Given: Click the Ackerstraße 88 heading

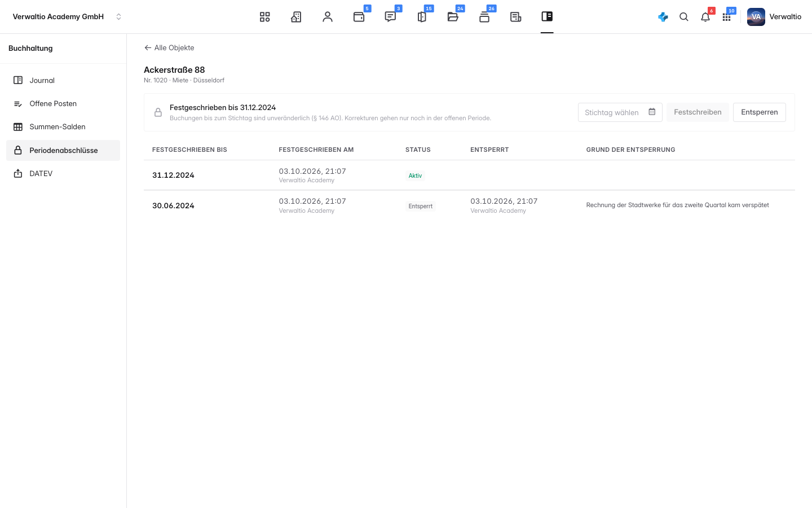Looking at the screenshot, I should click(x=174, y=70).
